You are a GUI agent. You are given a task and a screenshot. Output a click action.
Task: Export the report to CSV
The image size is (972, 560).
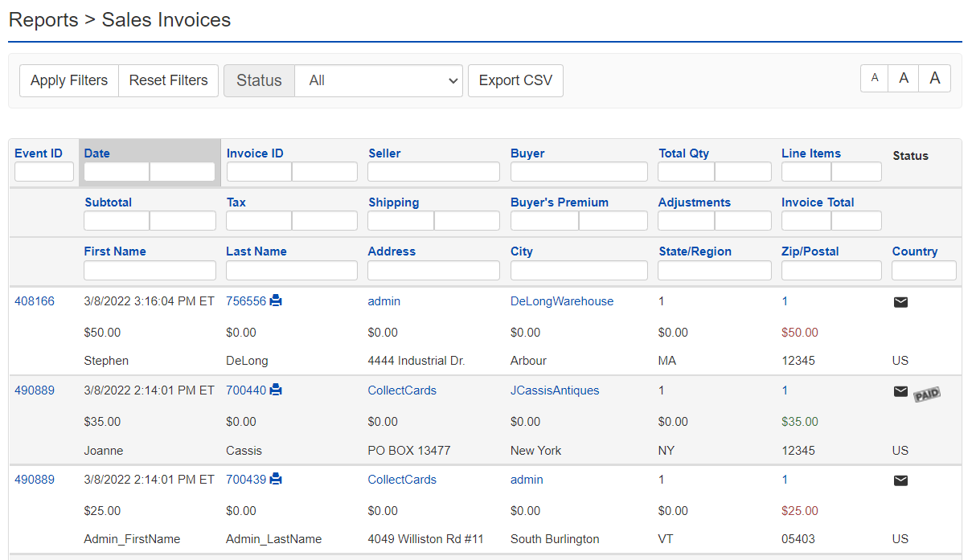pyautogui.click(x=515, y=80)
